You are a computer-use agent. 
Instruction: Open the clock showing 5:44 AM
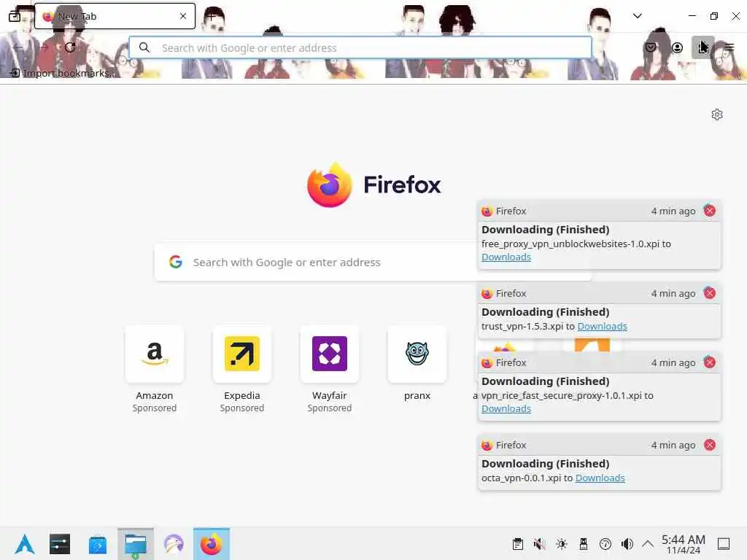tap(684, 544)
